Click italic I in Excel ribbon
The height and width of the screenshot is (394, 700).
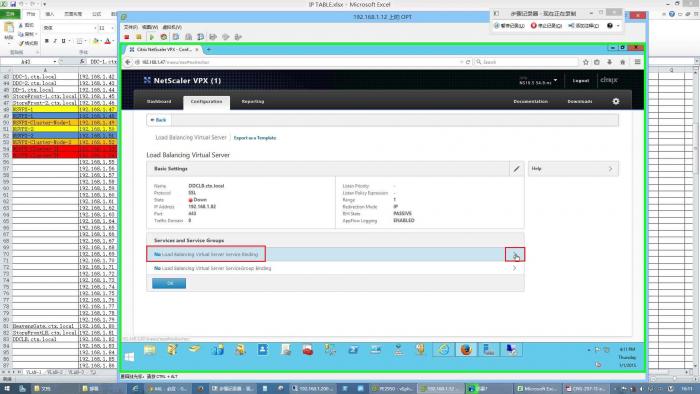point(55,41)
